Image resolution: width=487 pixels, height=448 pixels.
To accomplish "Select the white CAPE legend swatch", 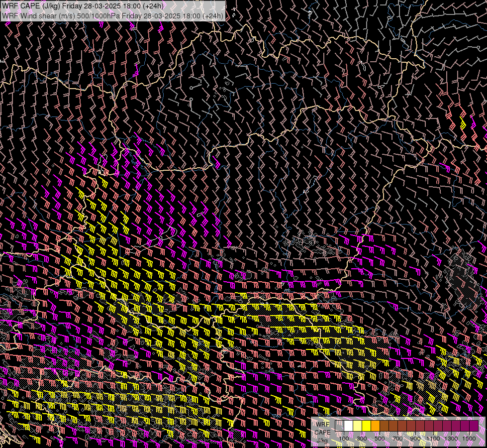I will coord(349,426).
